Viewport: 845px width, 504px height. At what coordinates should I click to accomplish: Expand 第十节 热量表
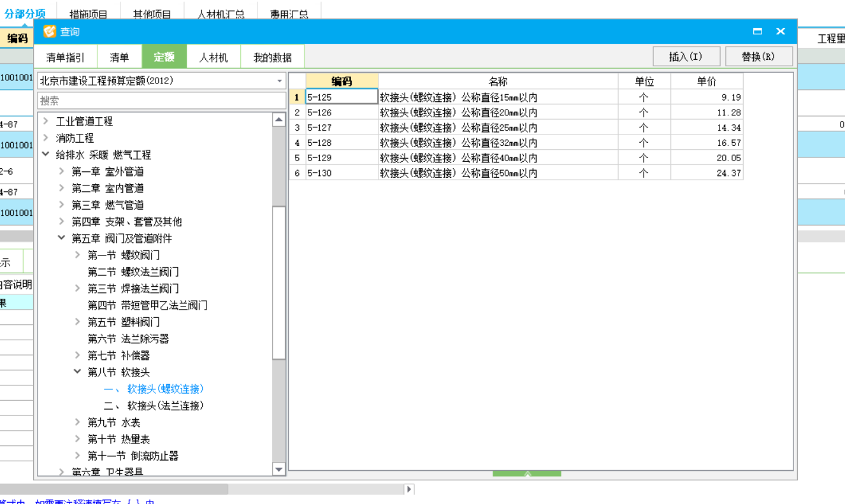click(78, 438)
